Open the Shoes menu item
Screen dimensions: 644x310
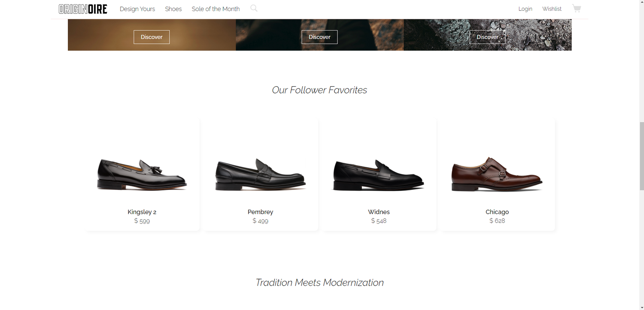pos(173,9)
